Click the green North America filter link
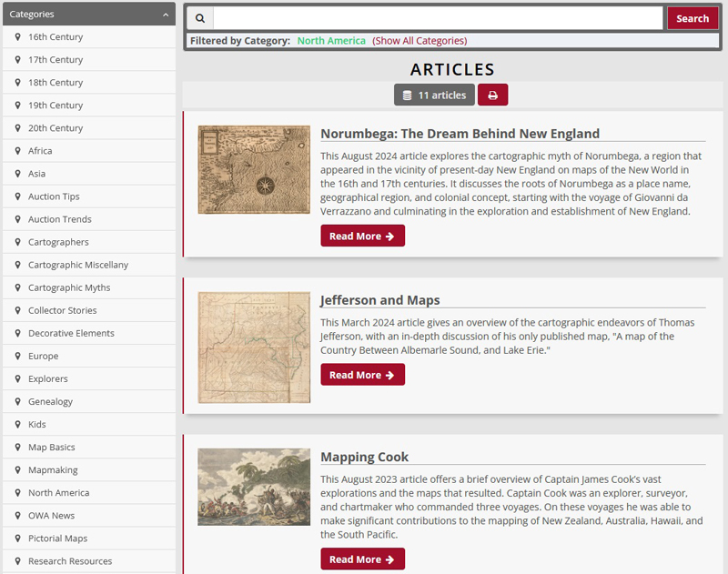Viewport: 728px width, 574px height. [x=331, y=41]
